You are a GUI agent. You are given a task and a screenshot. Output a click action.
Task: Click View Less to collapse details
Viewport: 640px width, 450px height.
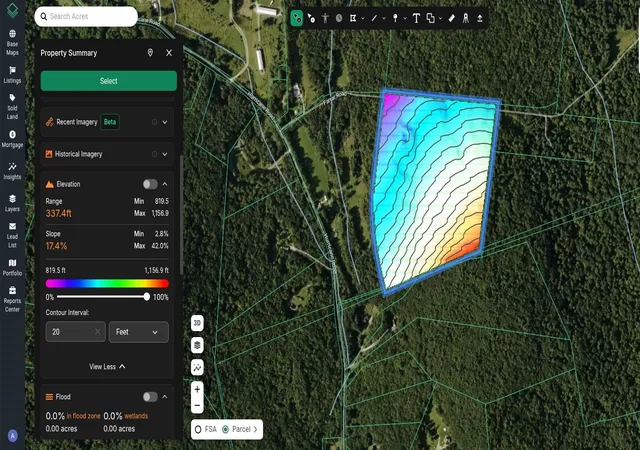click(107, 367)
